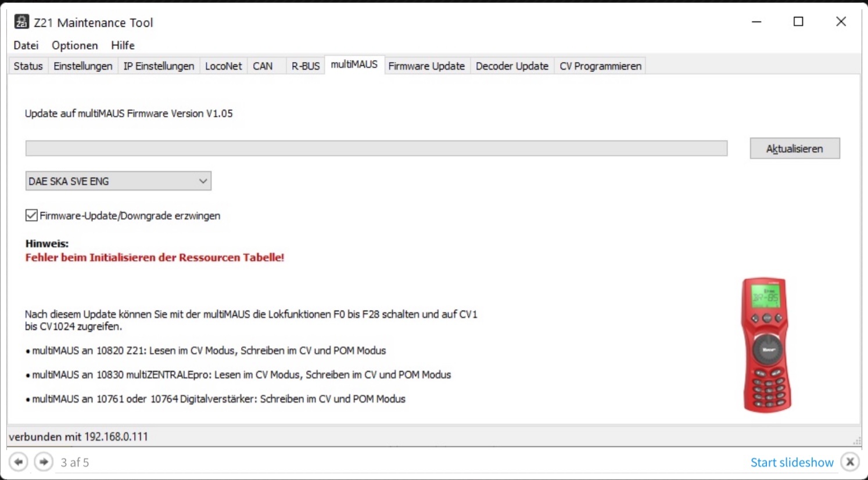Maximize the Z21 Maintenance Tool window
The image size is (868, 480).
pyautogui.click(x=798, y=22)
